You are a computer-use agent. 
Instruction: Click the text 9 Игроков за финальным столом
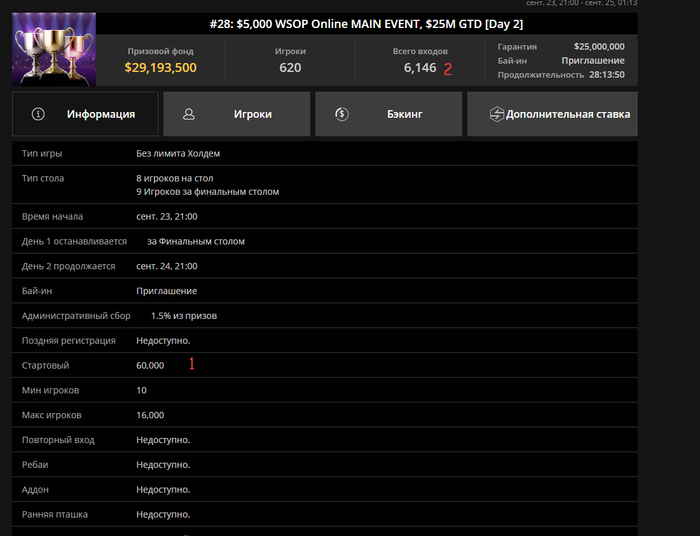point(208,191)
